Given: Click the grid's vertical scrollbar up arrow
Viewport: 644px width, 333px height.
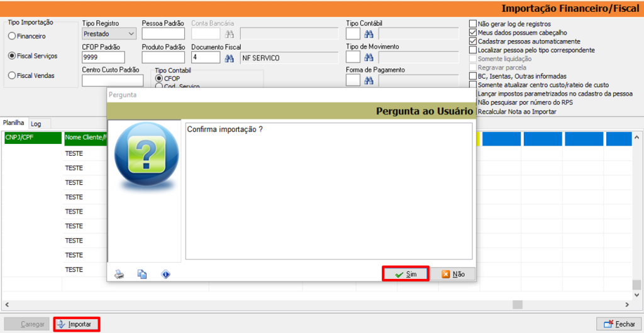Looking at the screenshot, I should pos(636,138).
